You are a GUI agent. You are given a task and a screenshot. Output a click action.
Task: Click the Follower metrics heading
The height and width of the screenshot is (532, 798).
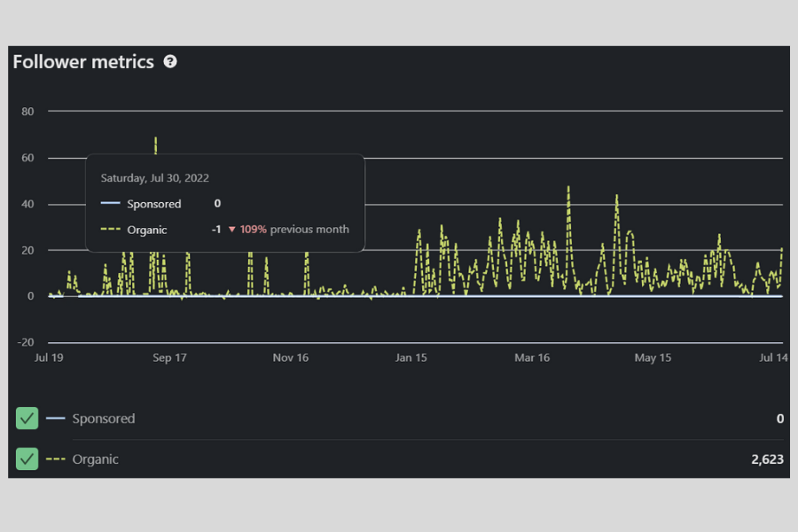coord(83,62)
